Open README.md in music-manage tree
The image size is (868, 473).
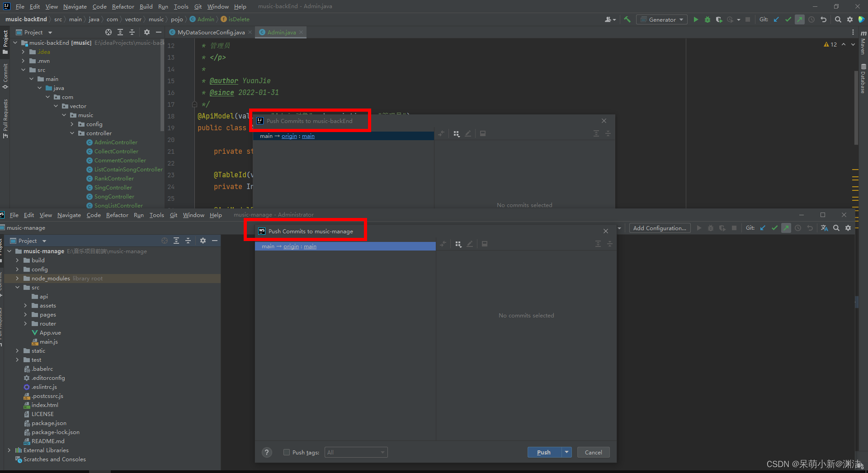[48, 441]
